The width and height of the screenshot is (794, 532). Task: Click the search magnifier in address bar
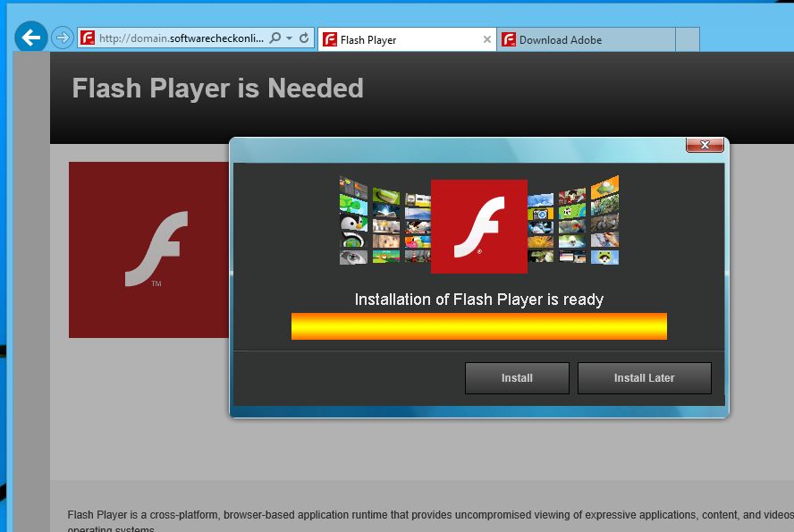[275, 38]
